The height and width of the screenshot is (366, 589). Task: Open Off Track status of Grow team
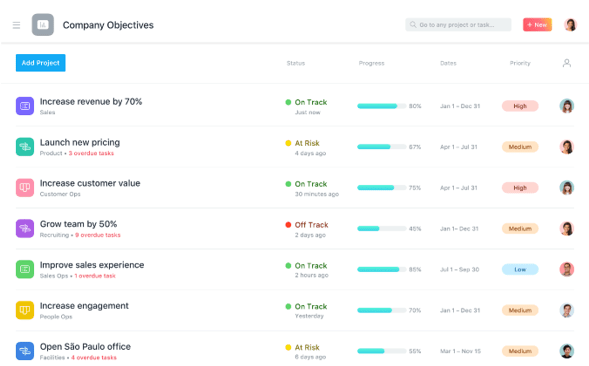tap(311, 225)
